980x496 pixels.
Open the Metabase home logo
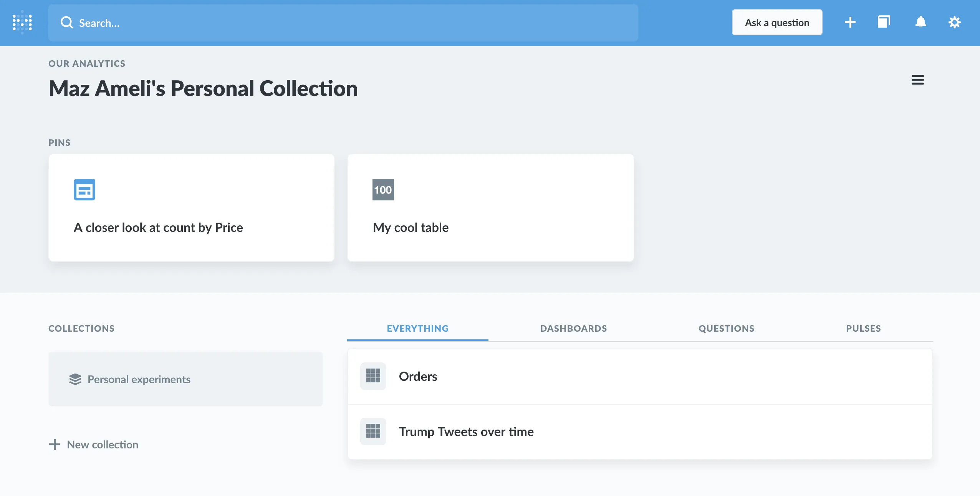(22, 23)
